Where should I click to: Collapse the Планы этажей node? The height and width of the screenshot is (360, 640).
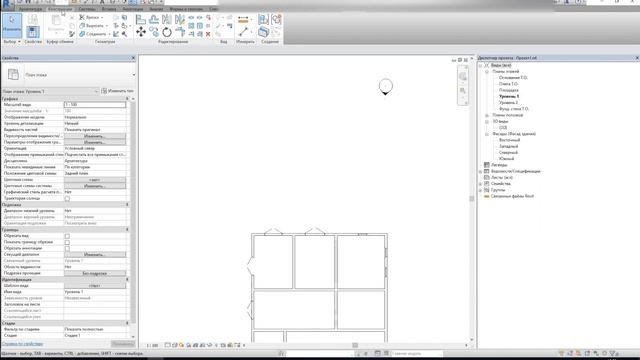point(487,71)
